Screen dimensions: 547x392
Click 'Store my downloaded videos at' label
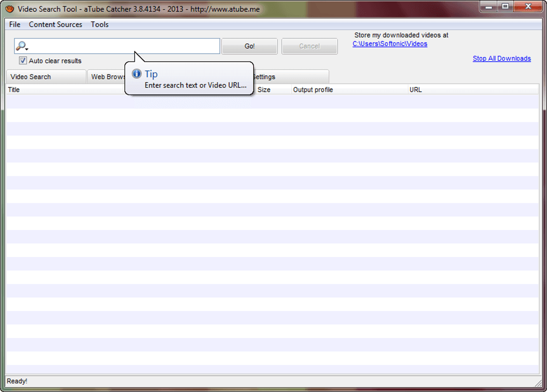coord(401,35)
